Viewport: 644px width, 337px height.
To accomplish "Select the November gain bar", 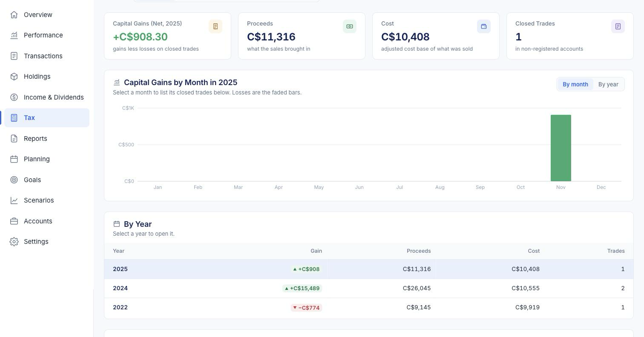I will [x=561, y=148].
